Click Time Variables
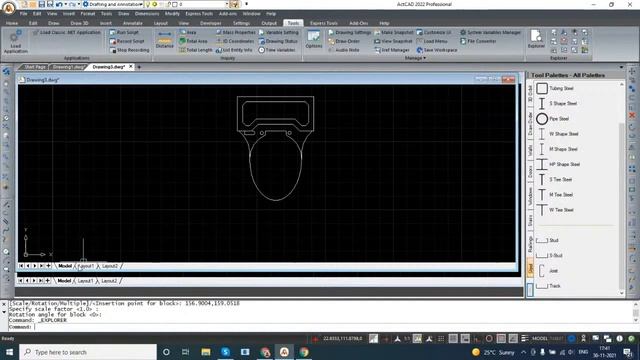This screenshot has width=640, height=360. tap(277, 50)
